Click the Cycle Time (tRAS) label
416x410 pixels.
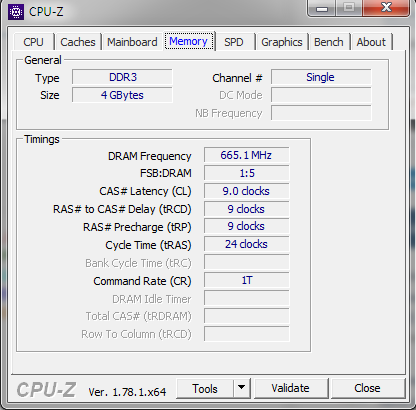coord(148,245)
